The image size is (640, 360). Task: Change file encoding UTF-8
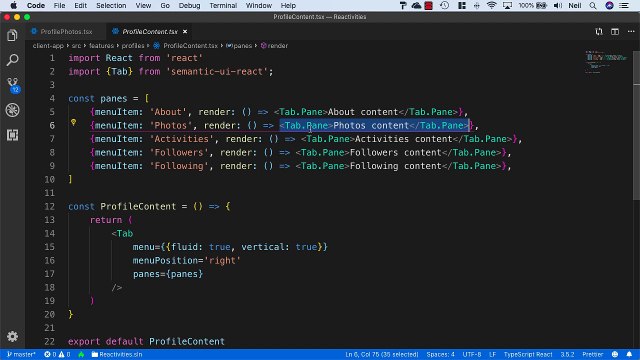[x=472, y=354]
